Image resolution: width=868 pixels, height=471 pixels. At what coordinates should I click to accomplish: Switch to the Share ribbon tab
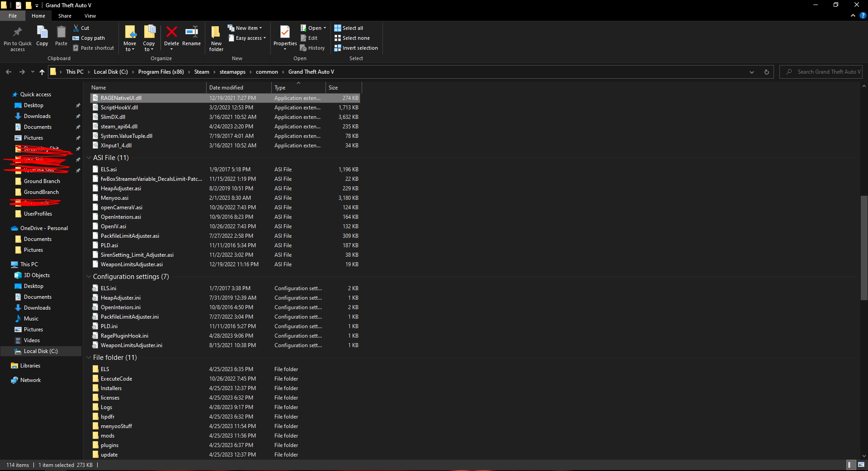(x=65, y=16)
